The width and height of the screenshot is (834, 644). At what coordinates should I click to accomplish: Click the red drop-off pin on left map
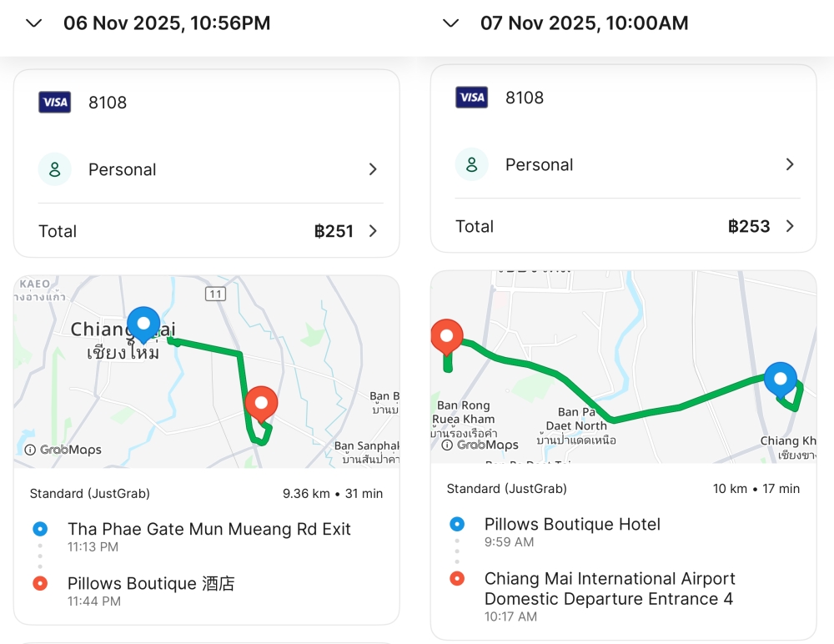pos(262,403)
